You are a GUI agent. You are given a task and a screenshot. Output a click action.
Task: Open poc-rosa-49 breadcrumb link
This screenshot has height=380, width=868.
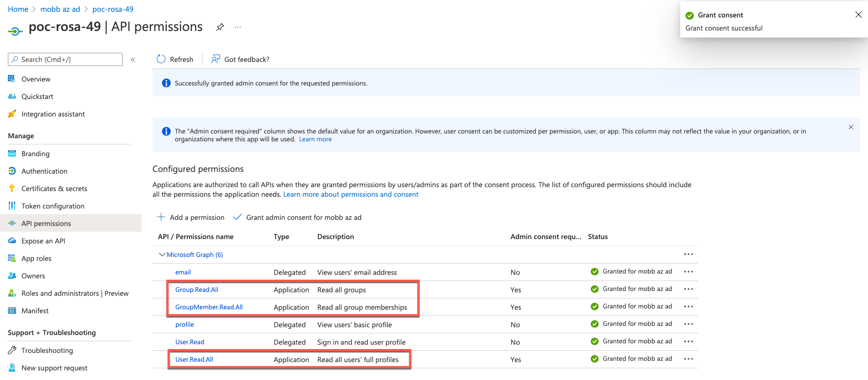tap(113, 9)
